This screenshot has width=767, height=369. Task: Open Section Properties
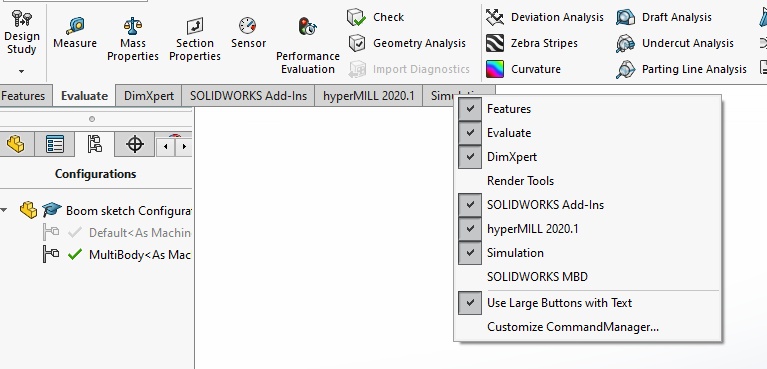[x=195, y=39]
